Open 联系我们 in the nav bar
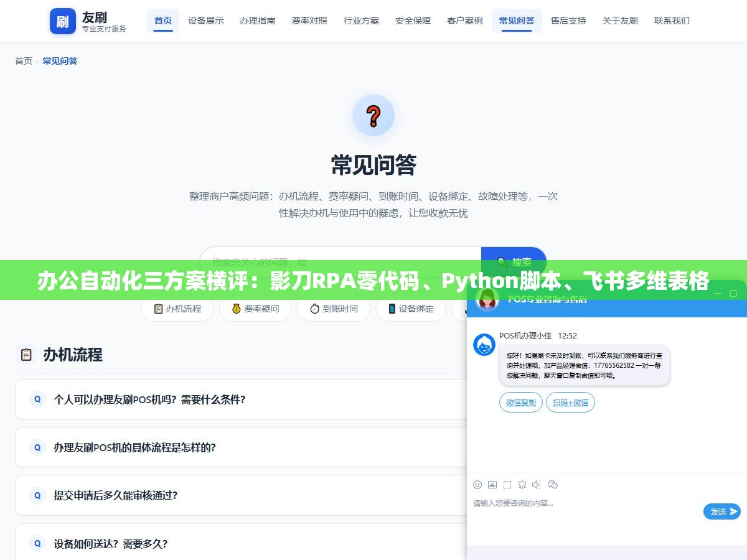The image size is (747, 560). point(672,21)
